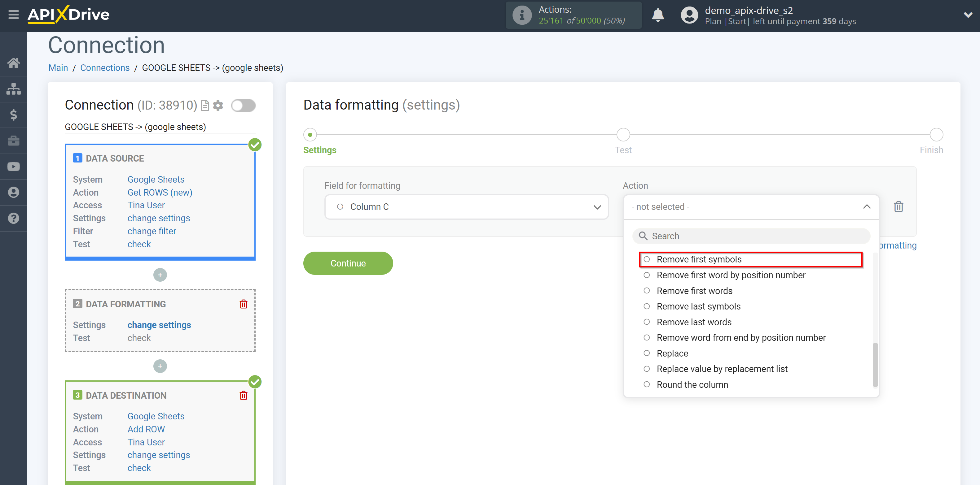Click change settings link for DATA SOURCE

point(158,218)
